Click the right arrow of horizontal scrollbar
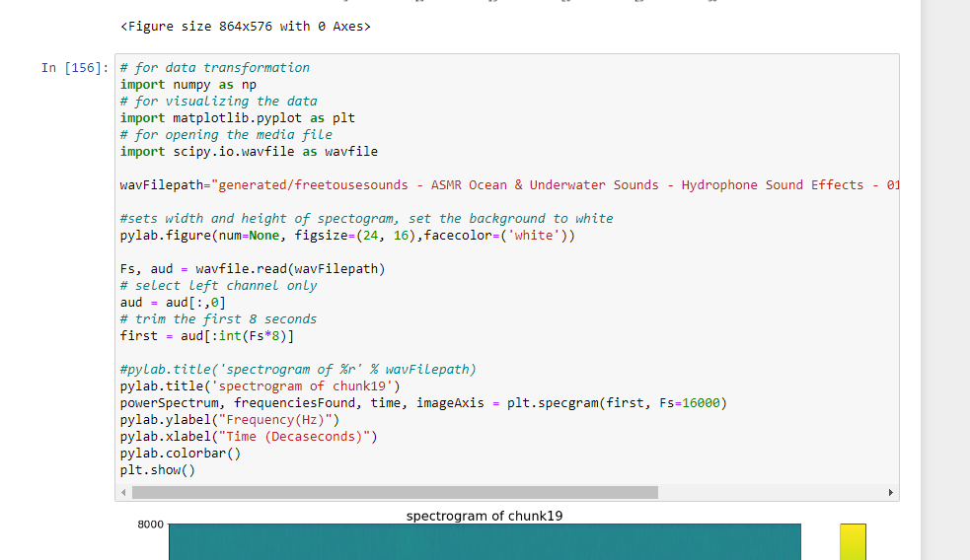The height and width of the screenshot is (560, 970). (891, 493)
